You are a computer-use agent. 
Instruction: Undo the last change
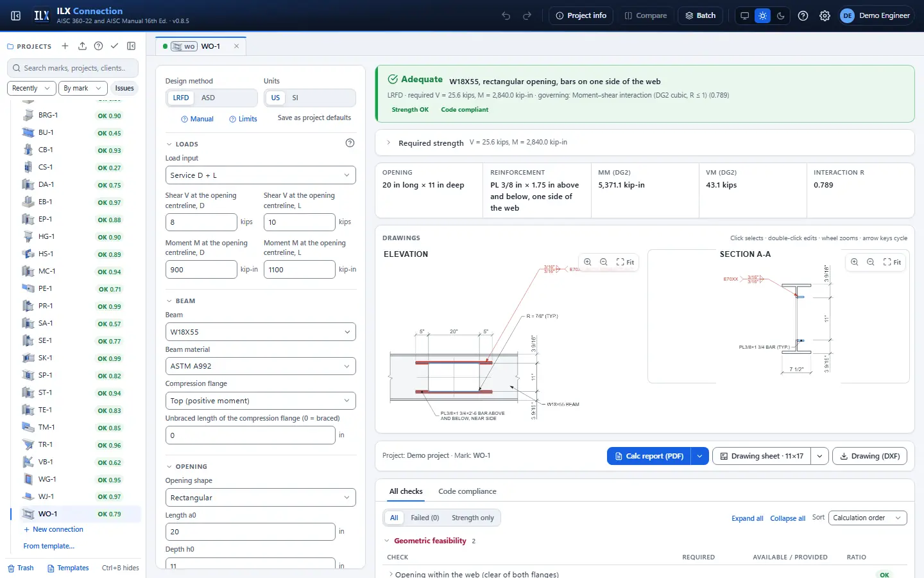(506, 15)
